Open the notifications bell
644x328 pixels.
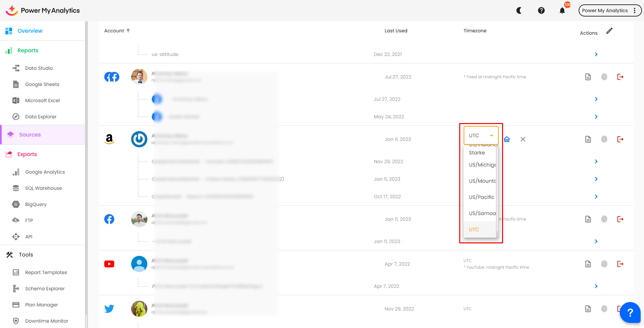point(562,11)
